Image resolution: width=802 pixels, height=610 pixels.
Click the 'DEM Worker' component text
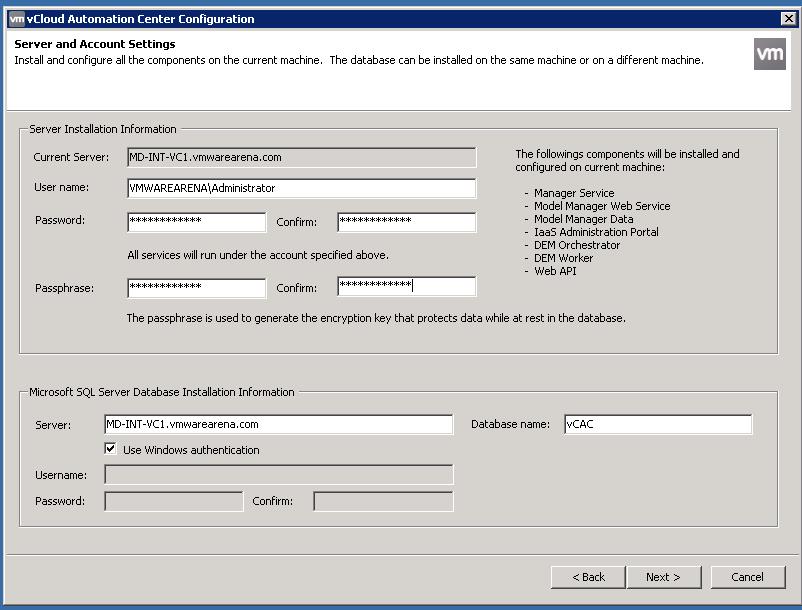[x=564, y=258]
